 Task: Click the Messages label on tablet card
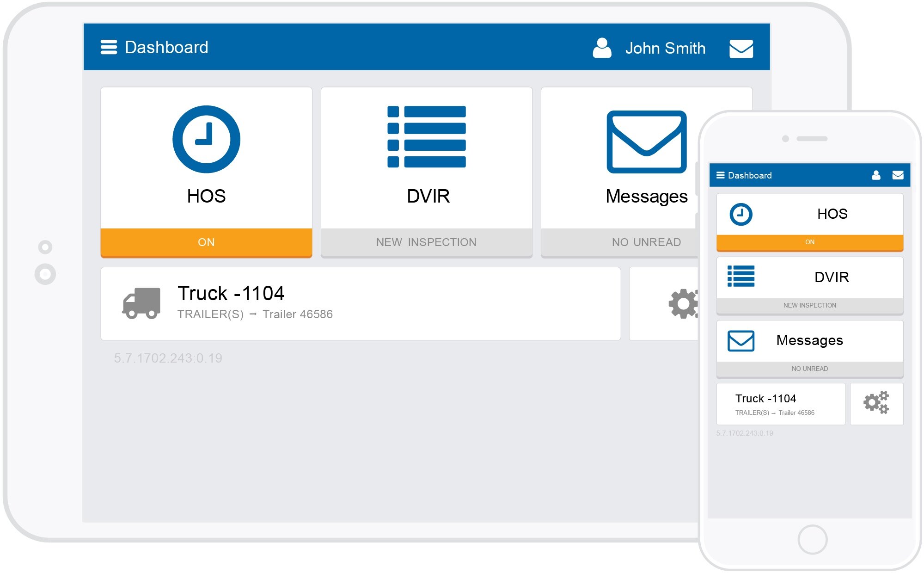click(x=646, y=197)
